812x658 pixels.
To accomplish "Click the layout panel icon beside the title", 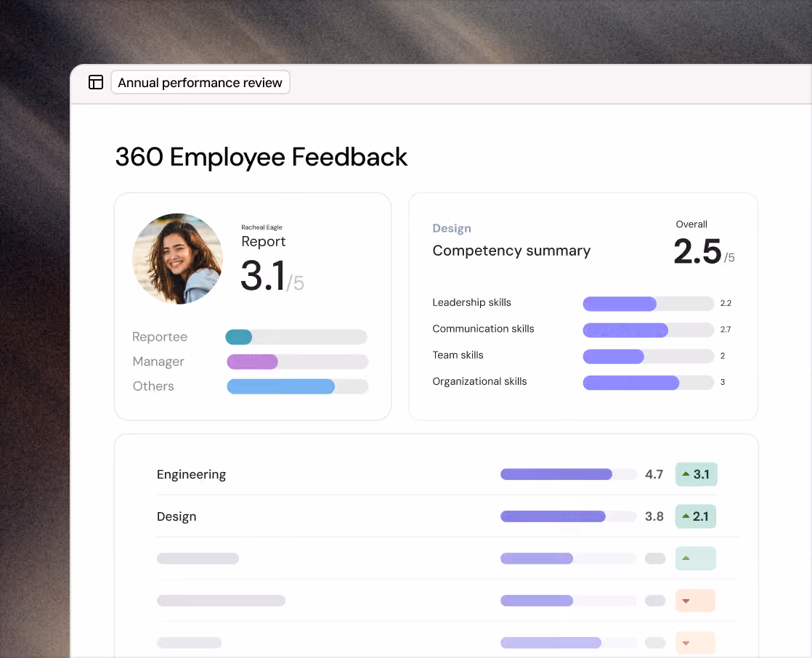I will [x=96, y=82].
